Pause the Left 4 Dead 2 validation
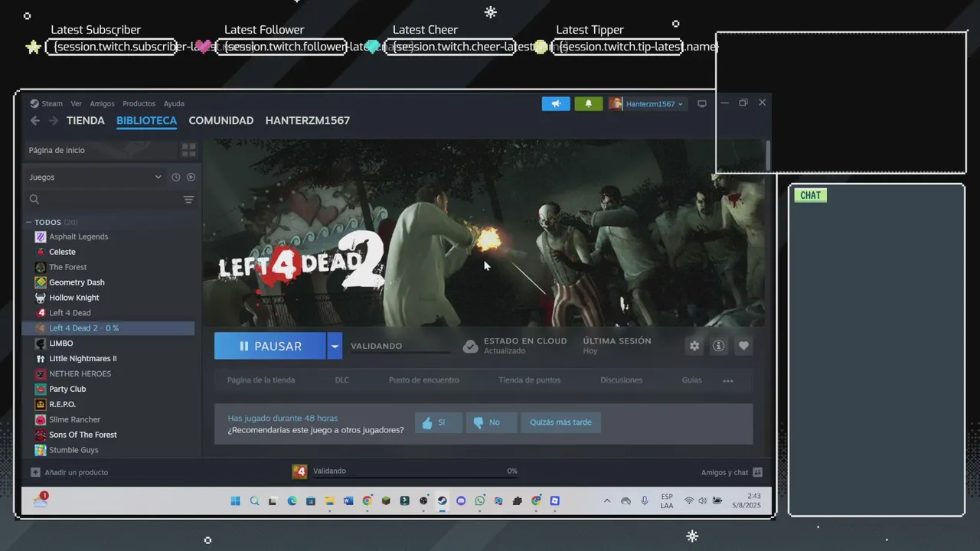 (270, 346)
